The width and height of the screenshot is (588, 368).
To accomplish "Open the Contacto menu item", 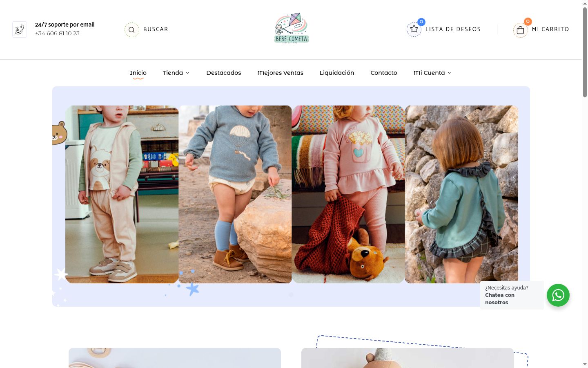I will pos(384,73).
